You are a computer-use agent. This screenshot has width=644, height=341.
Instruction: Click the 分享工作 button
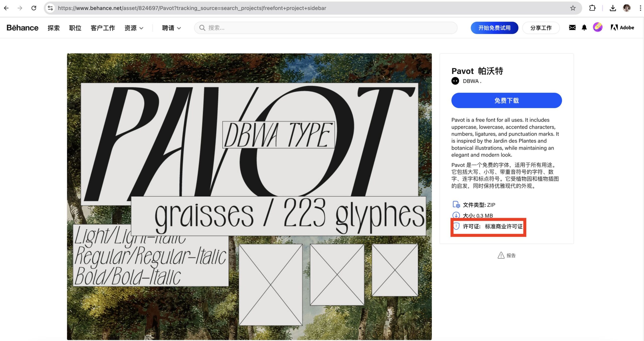coord(541,28)
